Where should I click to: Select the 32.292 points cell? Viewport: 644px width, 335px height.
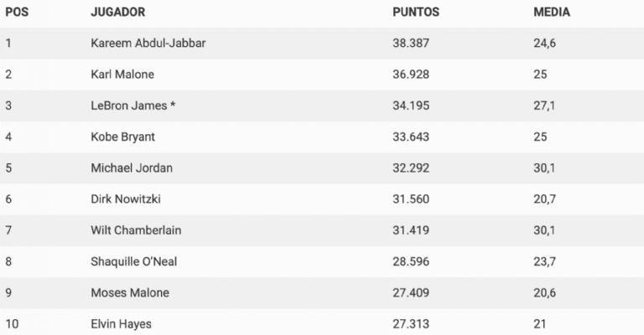pos(411,167)
